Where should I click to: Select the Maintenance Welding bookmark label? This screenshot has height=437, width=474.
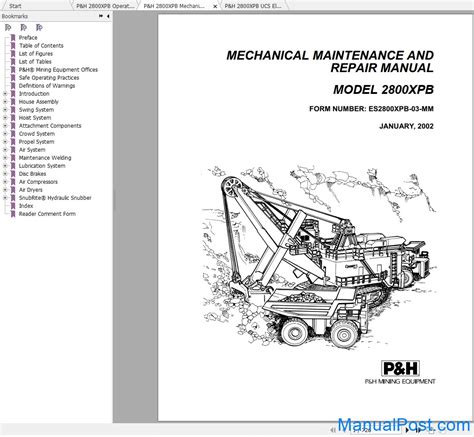pyautogui.click(x=45, y=158)
